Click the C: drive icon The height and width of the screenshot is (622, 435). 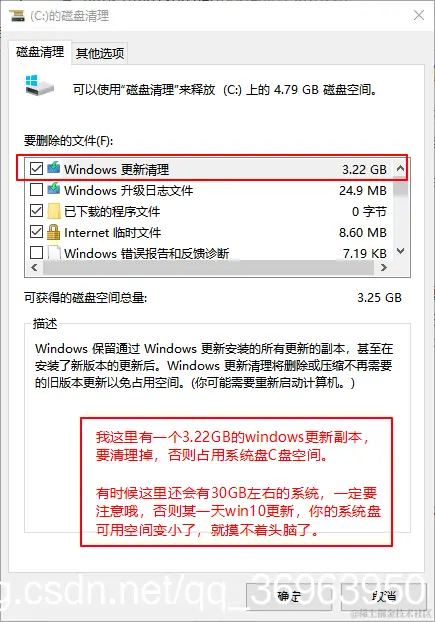point(39,86)
